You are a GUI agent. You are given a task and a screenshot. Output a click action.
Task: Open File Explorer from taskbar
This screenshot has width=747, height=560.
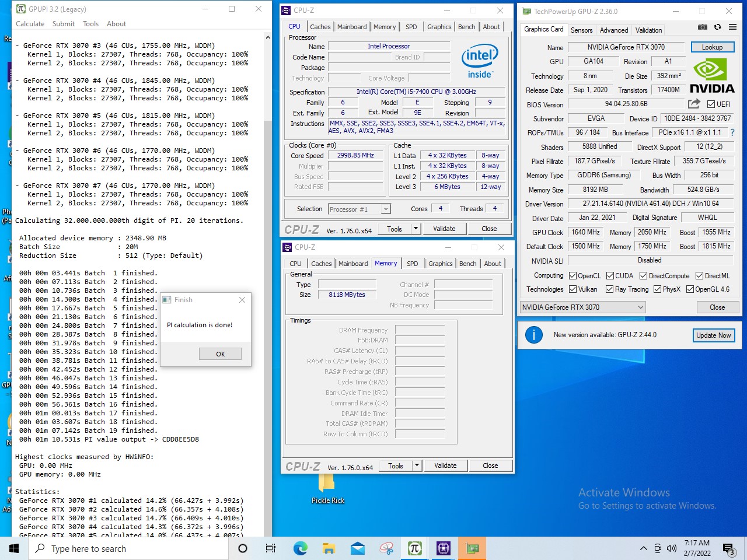pyautogui.click(x=329, y=548)
